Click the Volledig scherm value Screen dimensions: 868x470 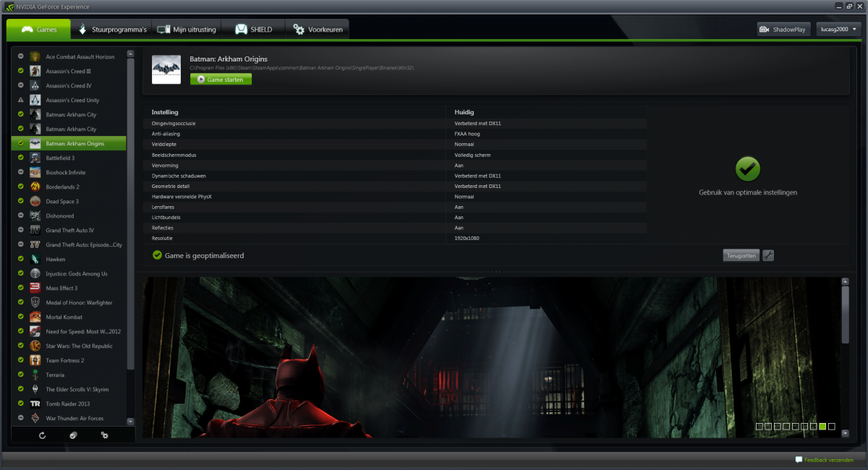[x=471, y=155]
